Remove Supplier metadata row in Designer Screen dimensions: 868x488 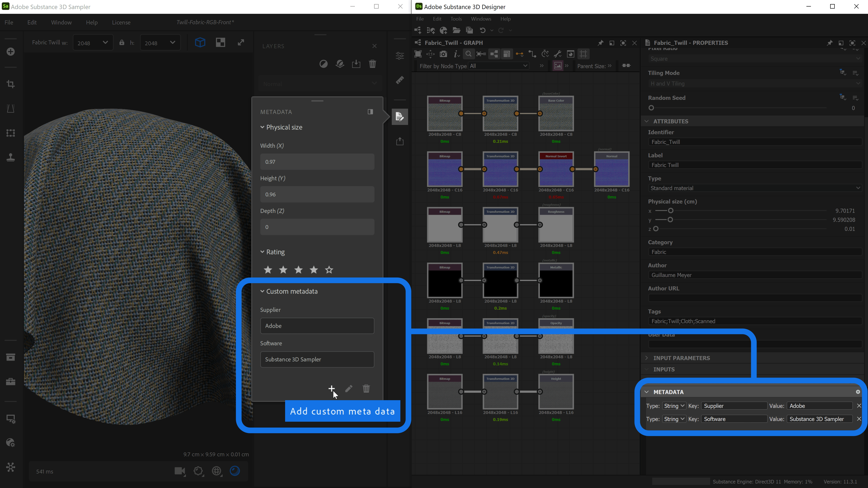[858, 406]
